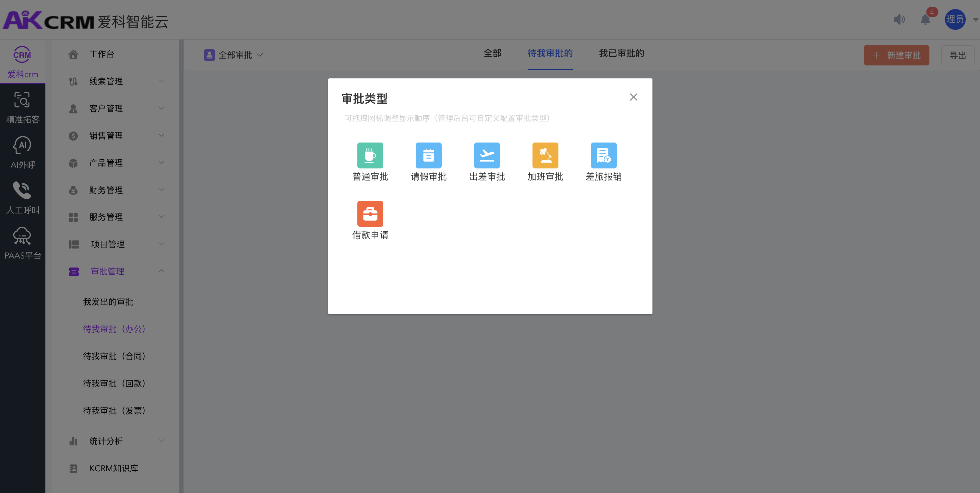Open the 借款申请 briefcase icon

[x=370, y=213]
